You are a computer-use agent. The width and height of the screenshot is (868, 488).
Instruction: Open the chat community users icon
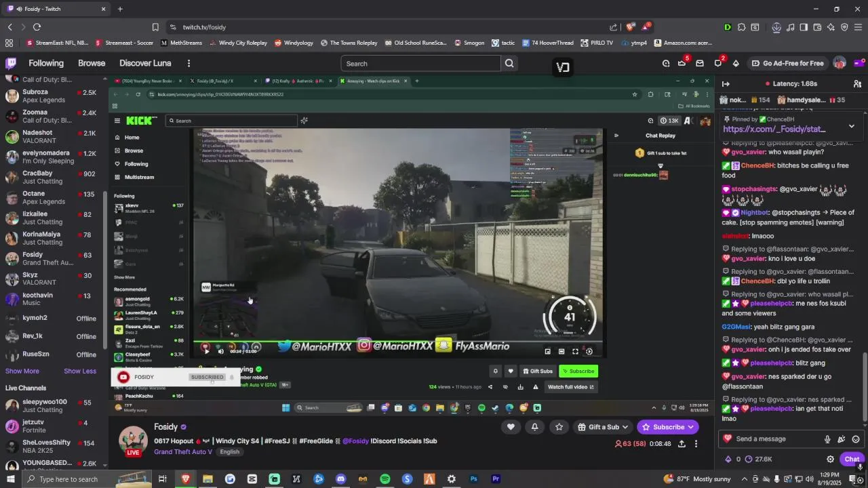(857, 83)
